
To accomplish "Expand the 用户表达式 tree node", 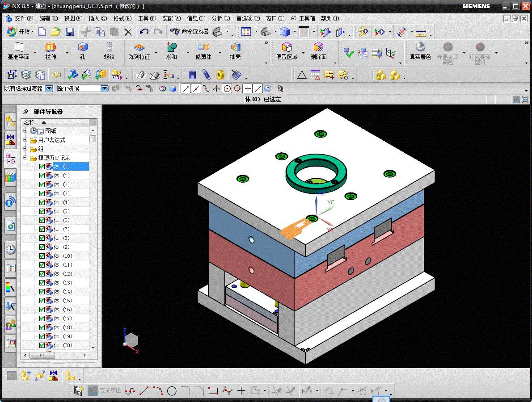I will (25, 140).
